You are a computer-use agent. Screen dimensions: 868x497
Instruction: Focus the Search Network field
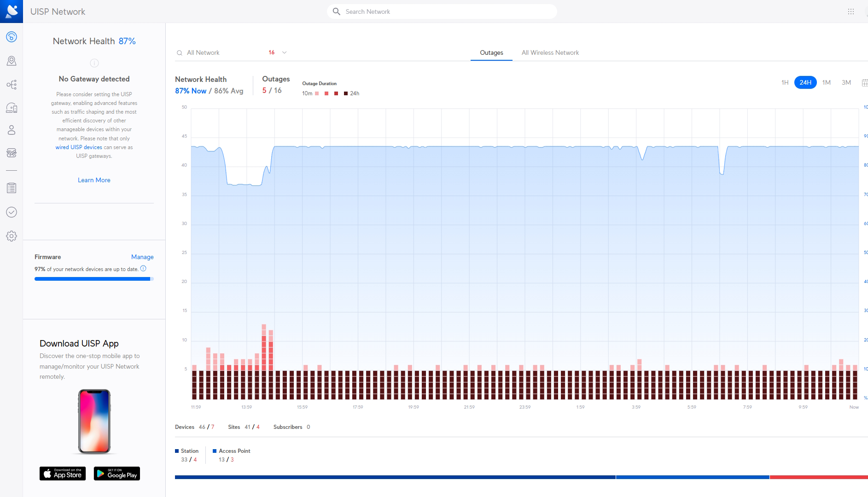coord(442,12)
